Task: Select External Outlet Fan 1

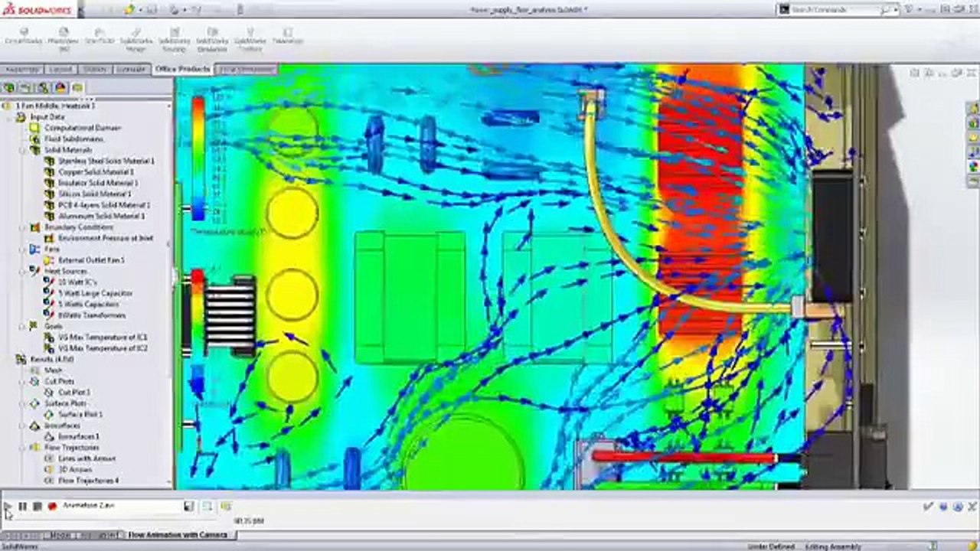Action: click(91, 260)
